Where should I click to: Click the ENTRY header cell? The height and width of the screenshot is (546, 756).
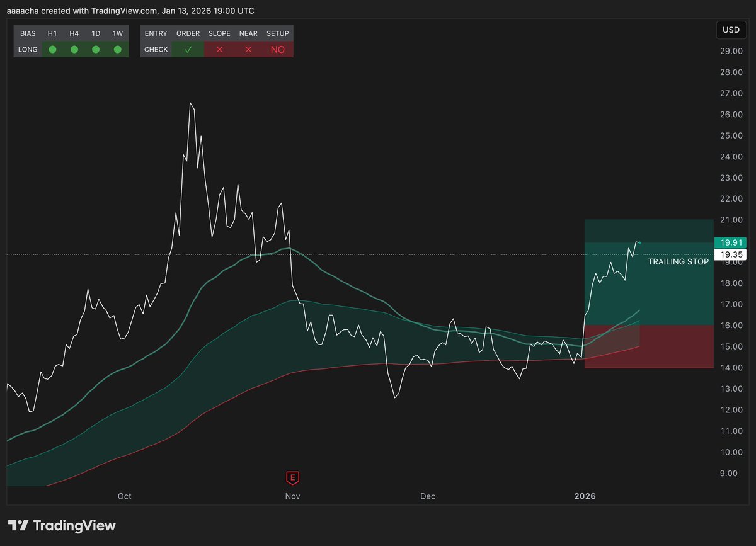click(156, 33)
